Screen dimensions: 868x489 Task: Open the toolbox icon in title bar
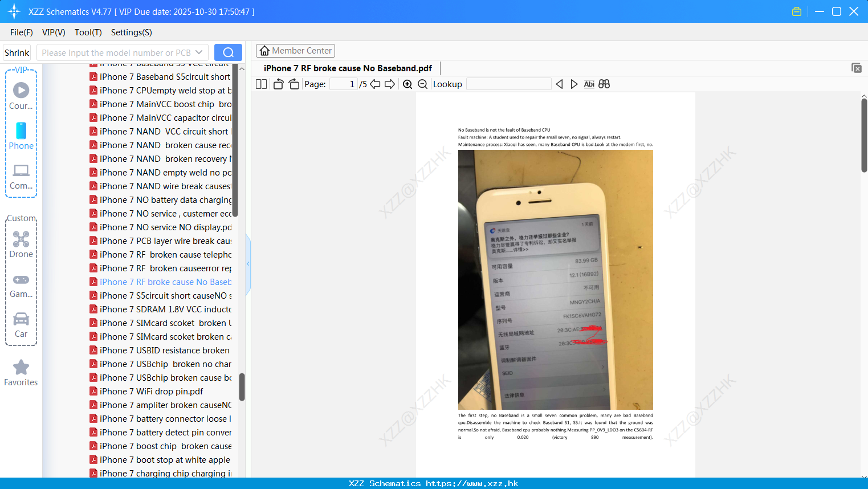coord(797,11)
